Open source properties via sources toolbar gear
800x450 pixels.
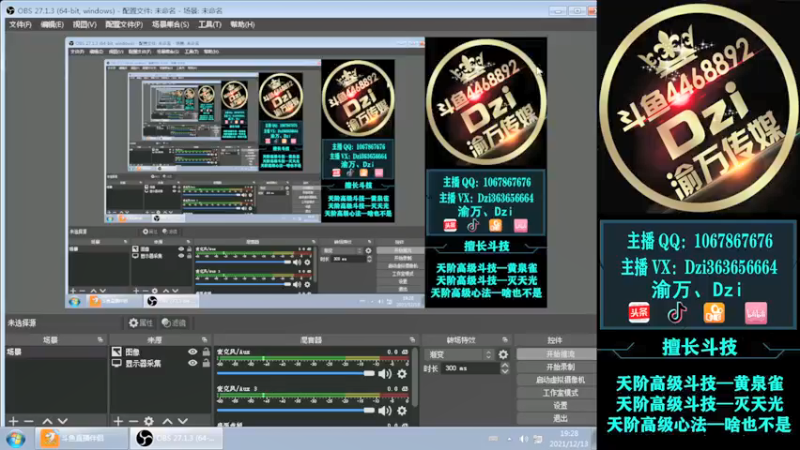[x=148, y=421]
